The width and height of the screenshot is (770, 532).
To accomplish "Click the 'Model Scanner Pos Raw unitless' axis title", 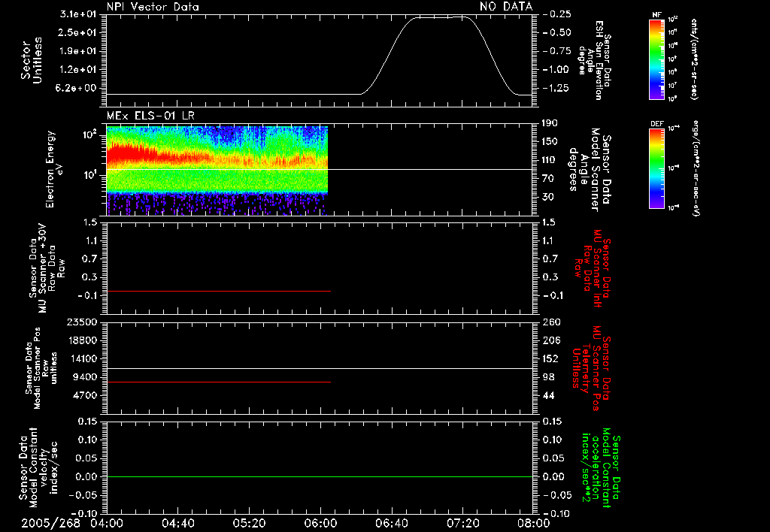I will (x=41, y=368).
